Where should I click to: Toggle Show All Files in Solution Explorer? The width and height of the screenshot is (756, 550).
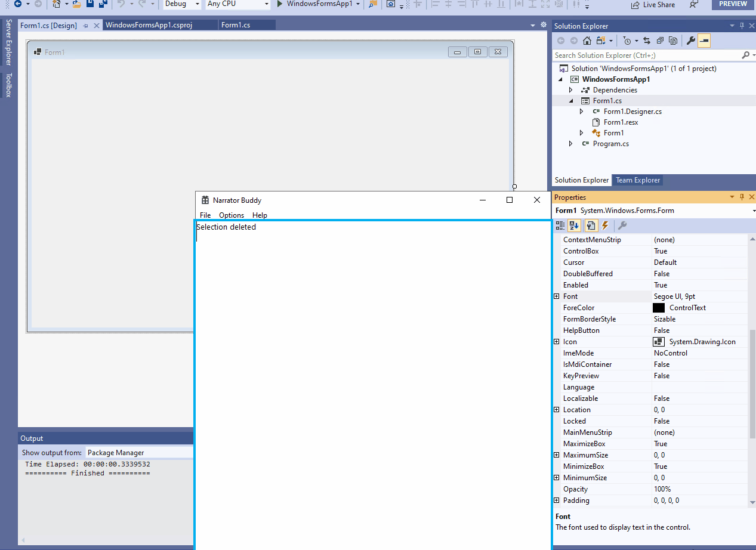point(672,40)
